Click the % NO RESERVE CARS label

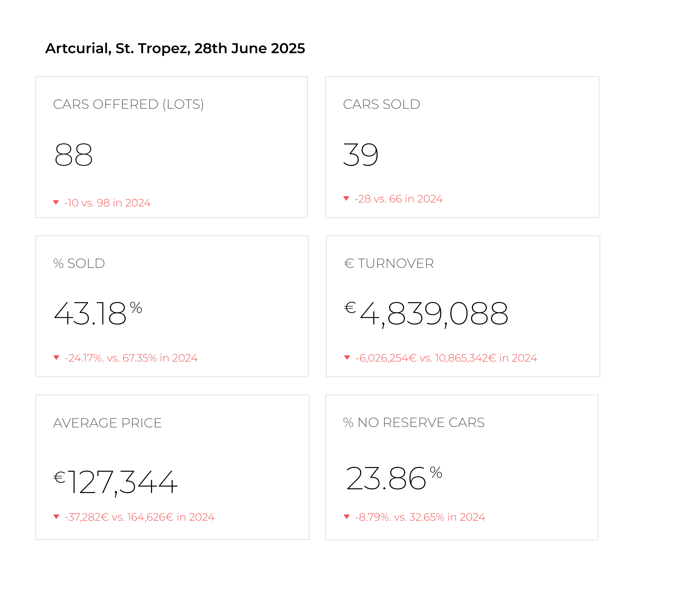pos(414,423)
